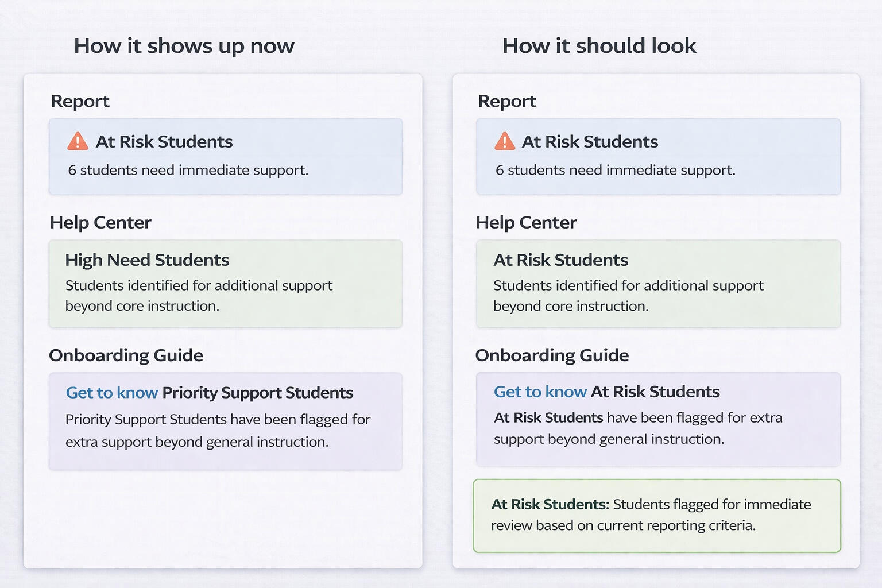Click the Onboarding Guide label in the right panel
Viewport: 882px width, 588px height.
click(552, 355)
